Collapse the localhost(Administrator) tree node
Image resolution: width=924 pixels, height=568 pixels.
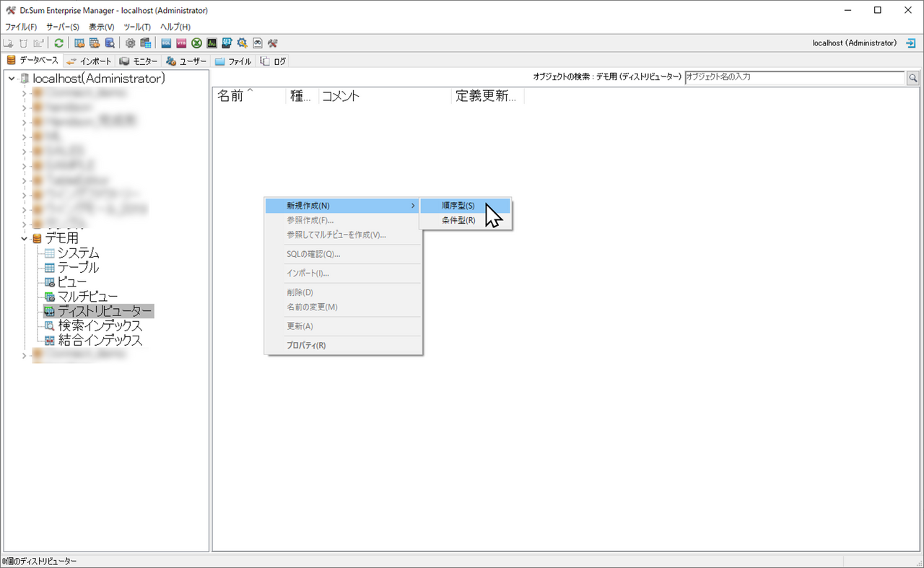pos(11,79)
